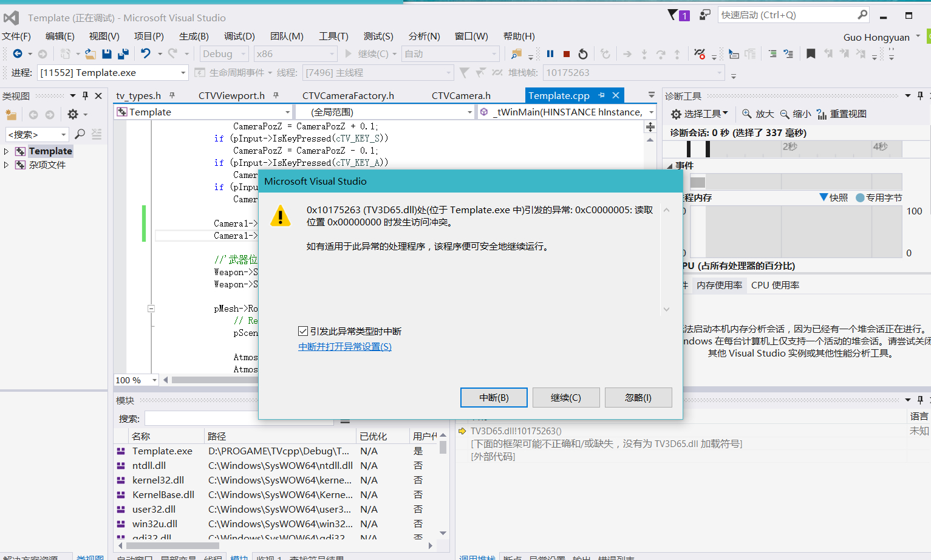Click the Reset View icon in diagnostics
Screen dimensions: 931x560
(822, 114)
